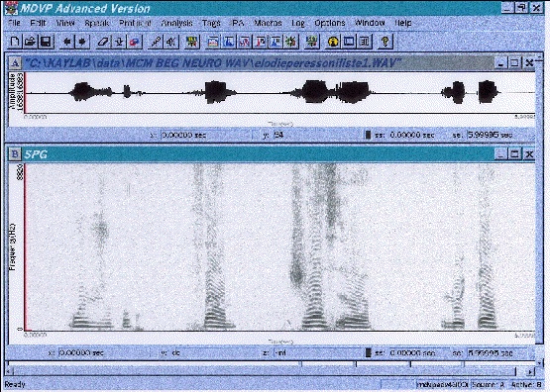
Task: Click the microphone record icon
Action: coord(156,42)
